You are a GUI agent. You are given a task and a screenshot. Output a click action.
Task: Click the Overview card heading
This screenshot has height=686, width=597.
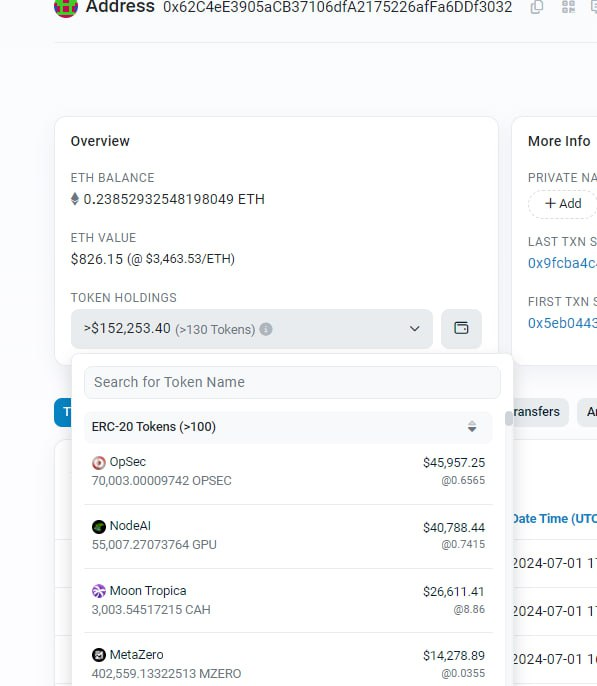(100, 141)
